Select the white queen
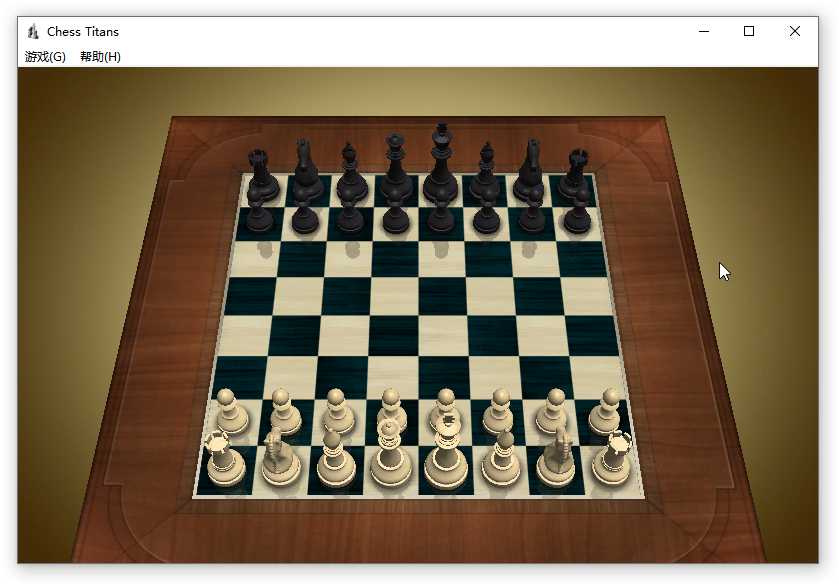Screen dimensions: 839x584 coord(391,454)
